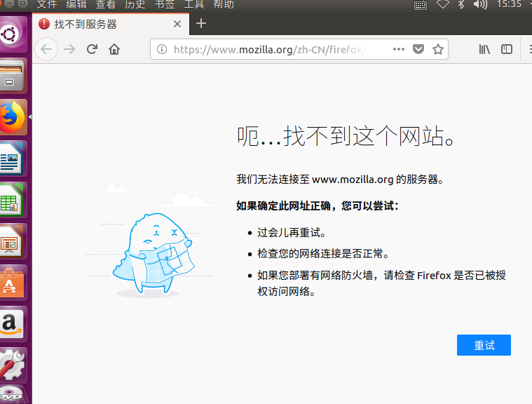Open page actions three-dot menu
Screen dimensions: 532x404
pos(399,49)
